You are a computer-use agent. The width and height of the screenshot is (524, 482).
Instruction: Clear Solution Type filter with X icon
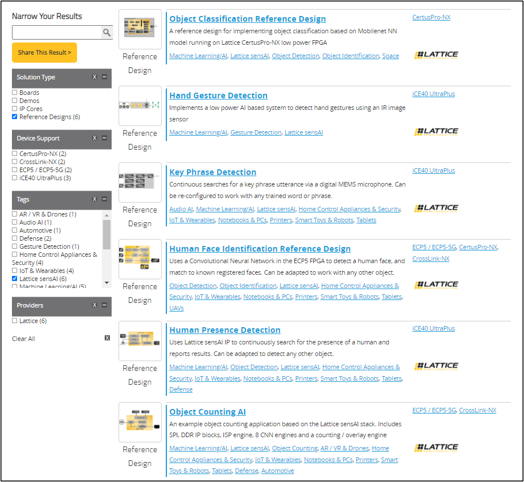(x=95, y=77)
